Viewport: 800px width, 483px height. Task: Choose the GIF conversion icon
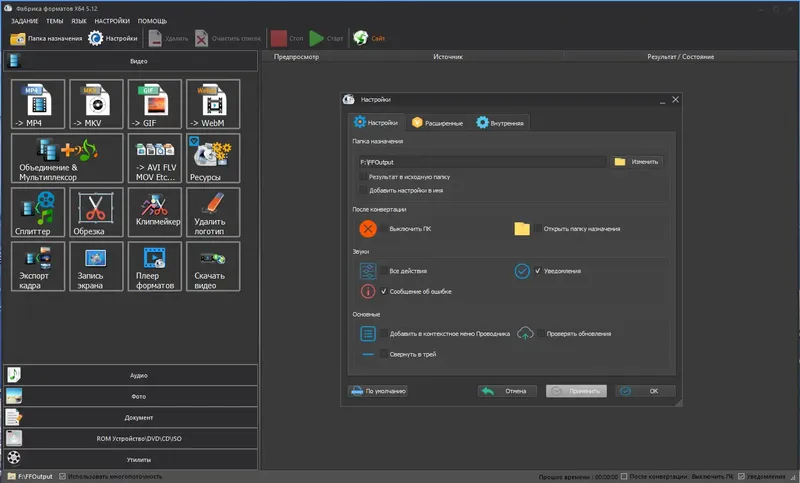coord(155,104)
